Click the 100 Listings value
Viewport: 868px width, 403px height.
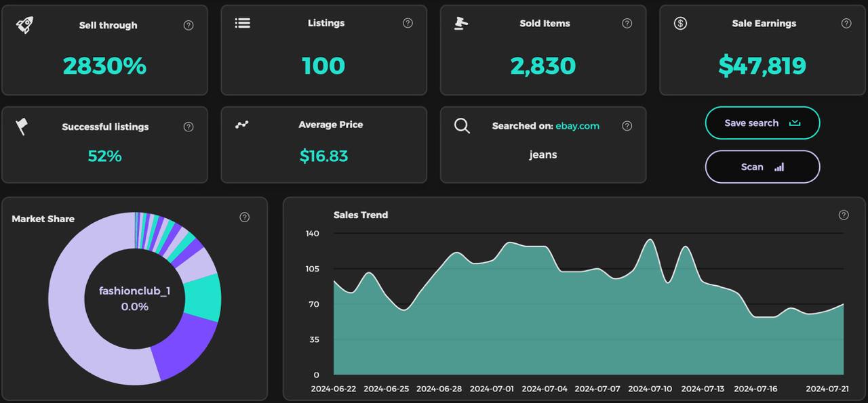tap(323, 66)
